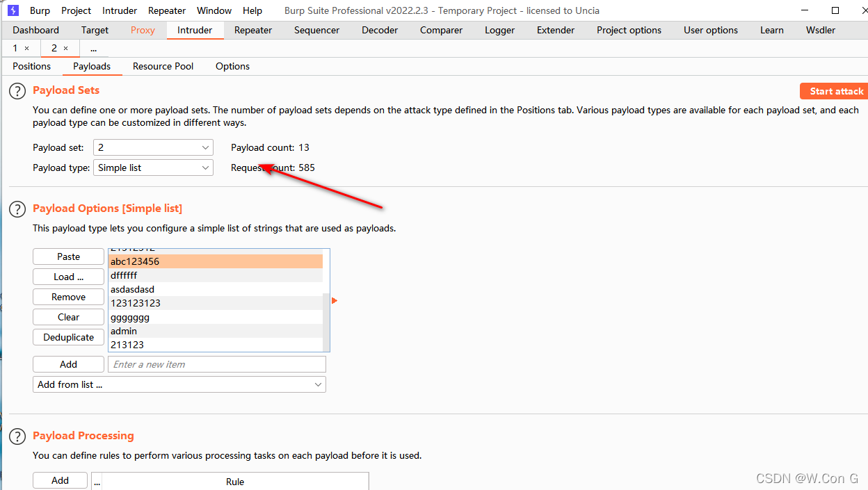Viewport: 868px width, 490px height.
Task: Click the Paste button
Action: (68, 256)
